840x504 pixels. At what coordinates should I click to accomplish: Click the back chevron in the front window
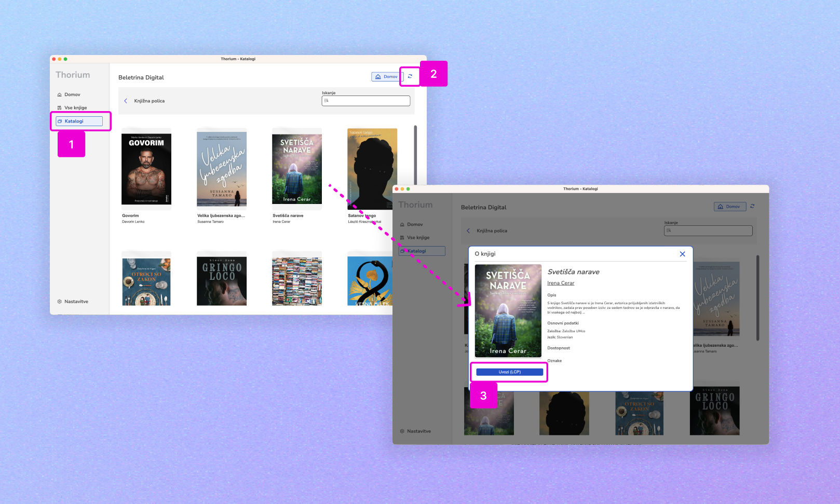pyautogui.click(x=468, y=230)
